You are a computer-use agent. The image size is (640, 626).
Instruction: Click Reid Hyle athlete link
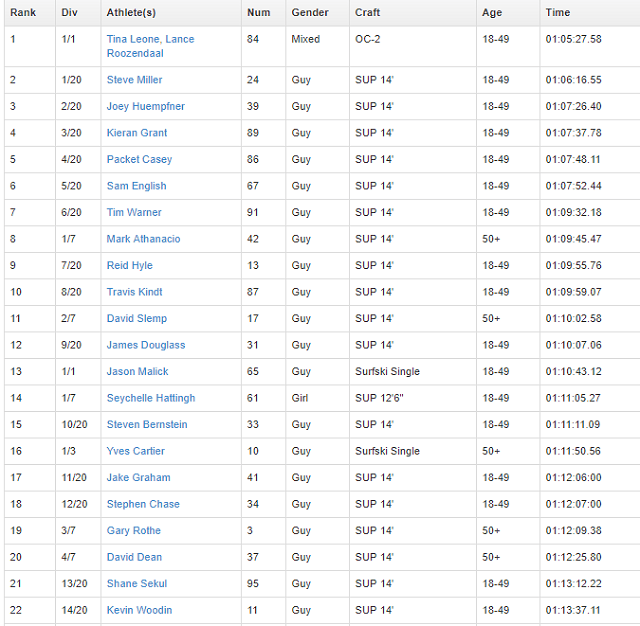pyautogui.click(x=130, y=265)
